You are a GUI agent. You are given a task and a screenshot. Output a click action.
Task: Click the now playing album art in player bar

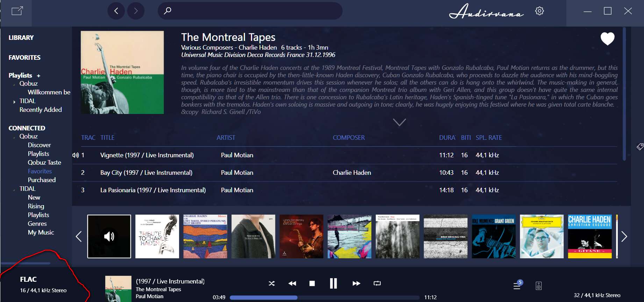click(x=118, y=289)
